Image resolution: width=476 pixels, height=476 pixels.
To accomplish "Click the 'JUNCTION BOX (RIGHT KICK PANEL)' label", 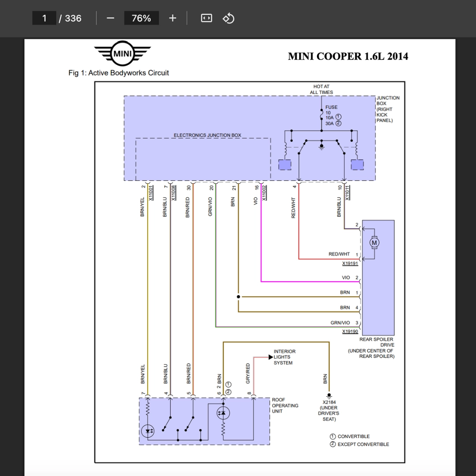I will (x=388, y=109).
